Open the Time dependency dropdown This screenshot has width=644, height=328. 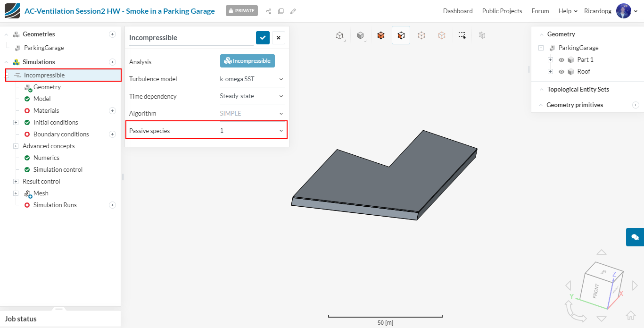(x=252, y=96)
